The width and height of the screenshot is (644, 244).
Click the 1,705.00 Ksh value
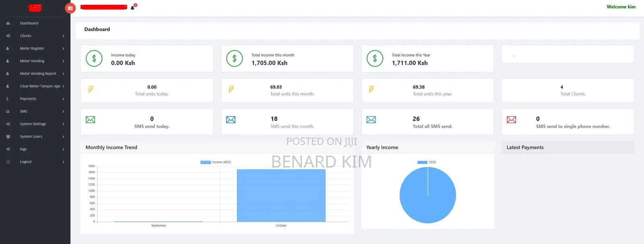click(x=269, y=63)
